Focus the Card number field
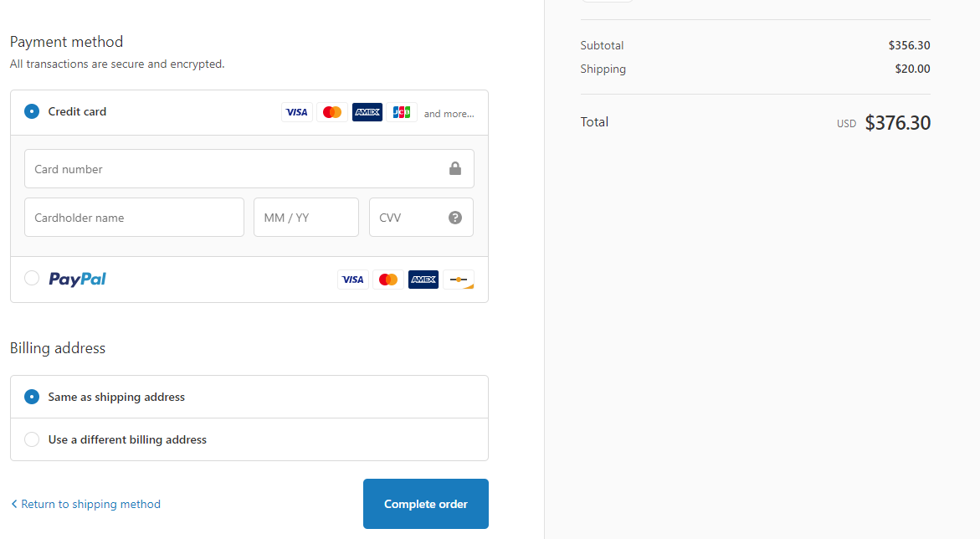This screenshot has height=539, width=980. point(249,169)
